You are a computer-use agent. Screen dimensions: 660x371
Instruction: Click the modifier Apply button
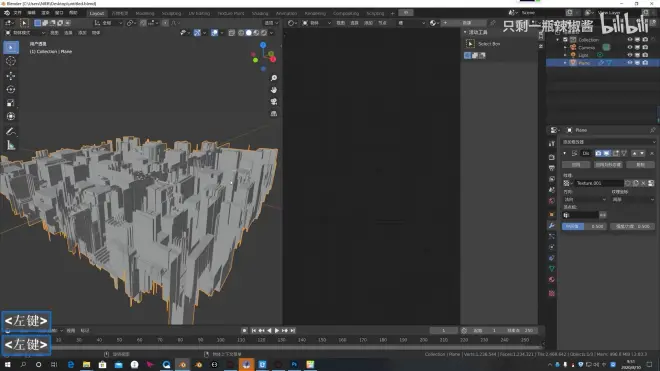(576, 165)
